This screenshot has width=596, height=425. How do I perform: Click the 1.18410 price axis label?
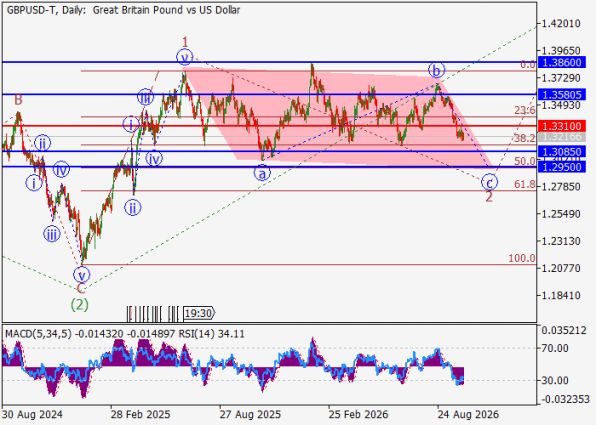pos(561,295)
